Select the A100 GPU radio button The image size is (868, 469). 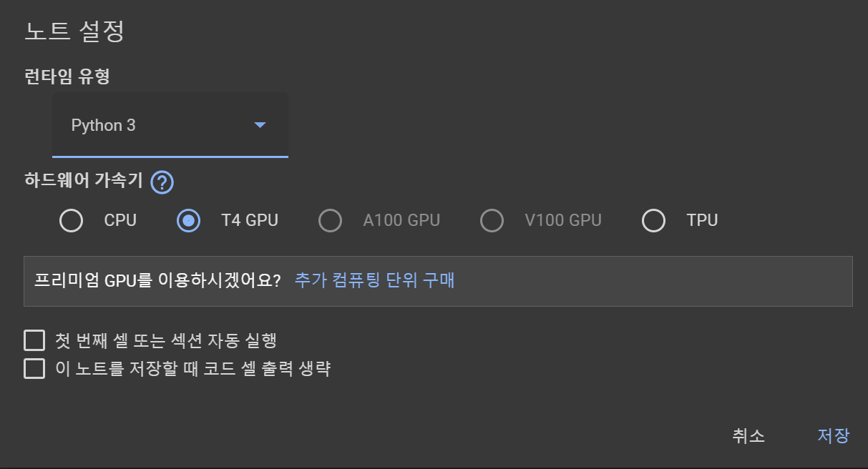point(330,221)
